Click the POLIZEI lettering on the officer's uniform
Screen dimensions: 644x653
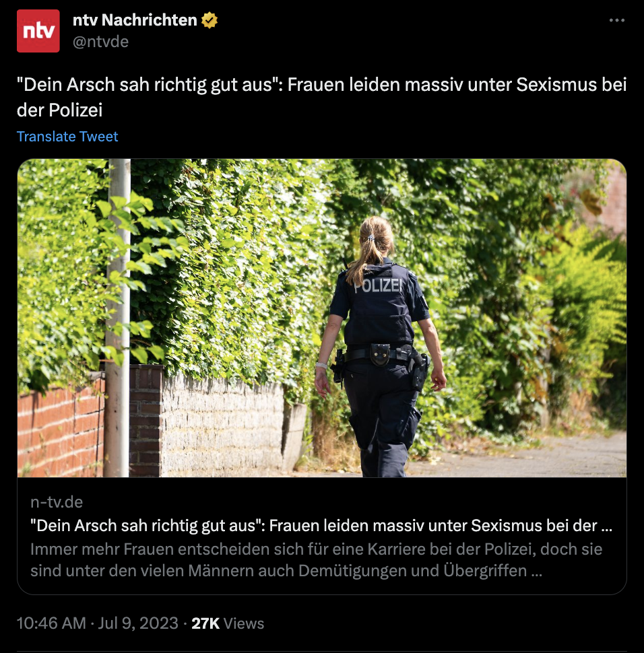coord(378,285)
